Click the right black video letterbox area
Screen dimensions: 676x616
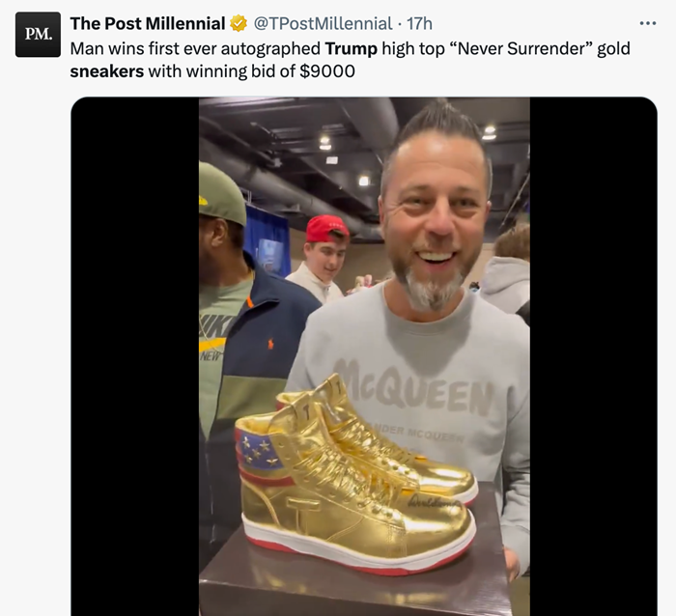coord(593,356)
